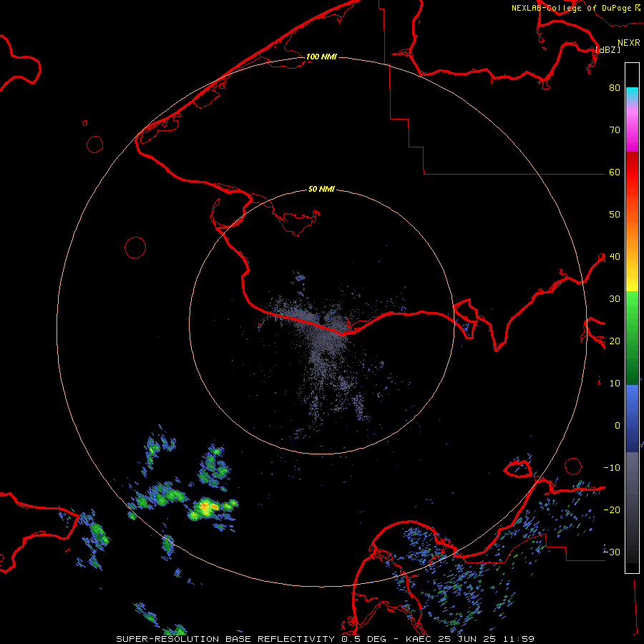The image size is (644, 644).
Task: Click the 40 value on the dBZ scale
Action: (x=615, y=256)
